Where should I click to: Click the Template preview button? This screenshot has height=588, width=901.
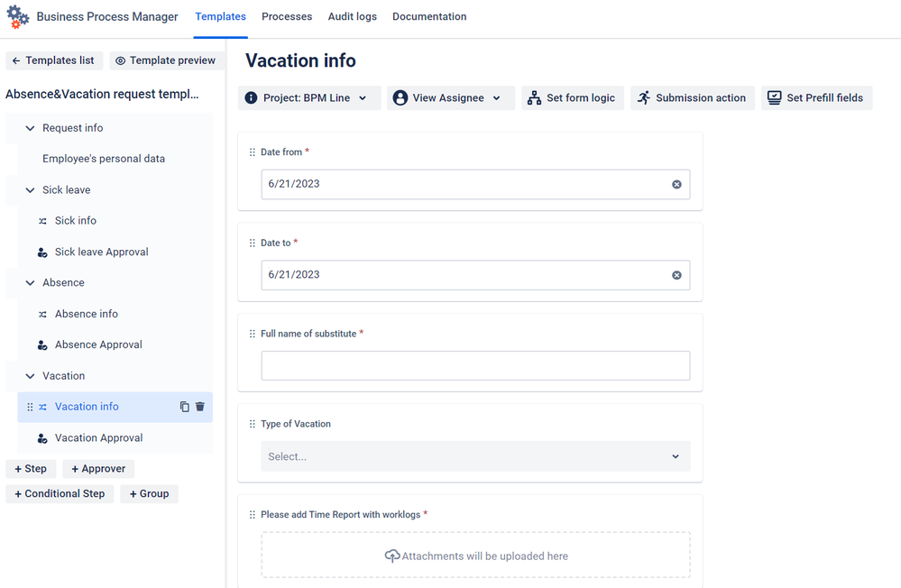pyautogui.click(x=165, y=60)
